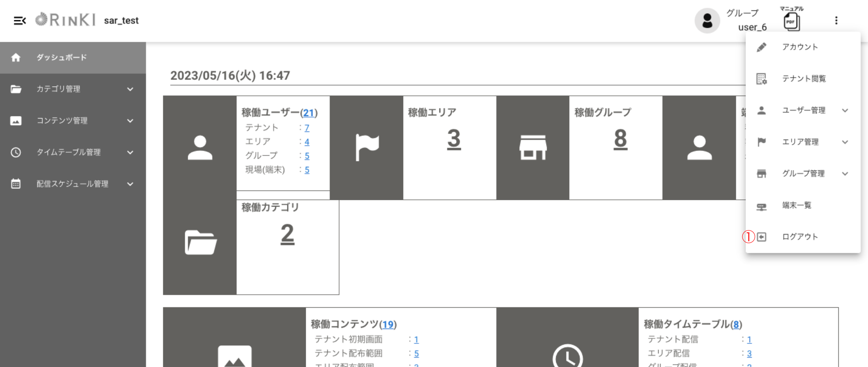Select ログアウト menu entry

pos(800,237)
